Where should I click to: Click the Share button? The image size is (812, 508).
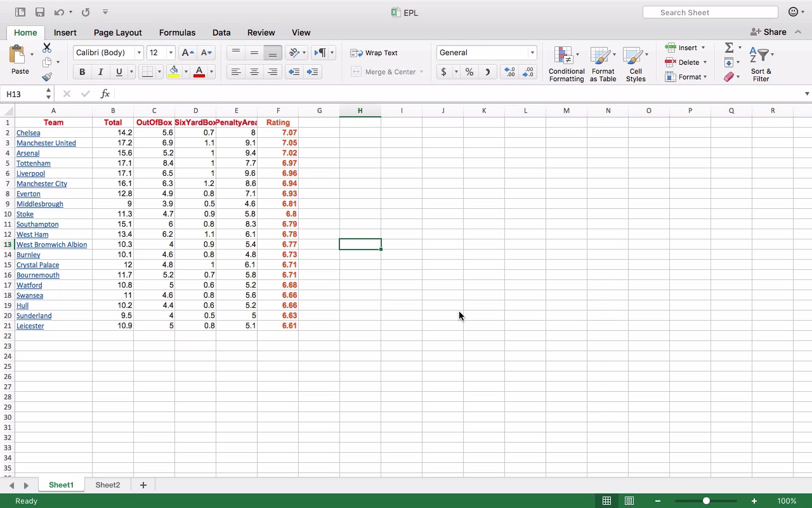click(x=768, y=32)
